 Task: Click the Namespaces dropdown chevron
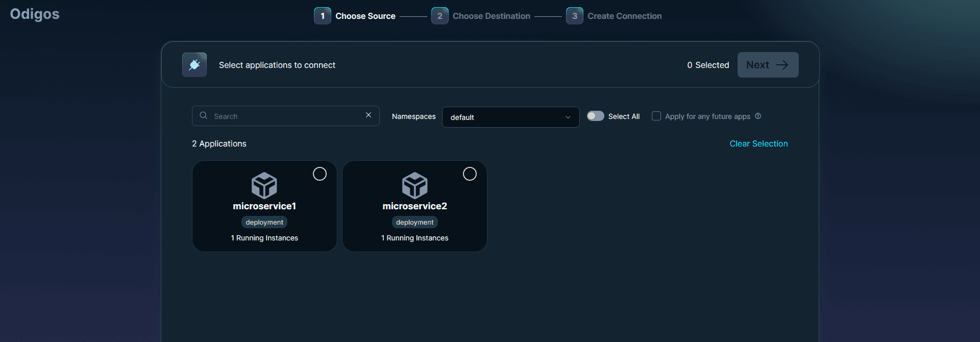568,117
